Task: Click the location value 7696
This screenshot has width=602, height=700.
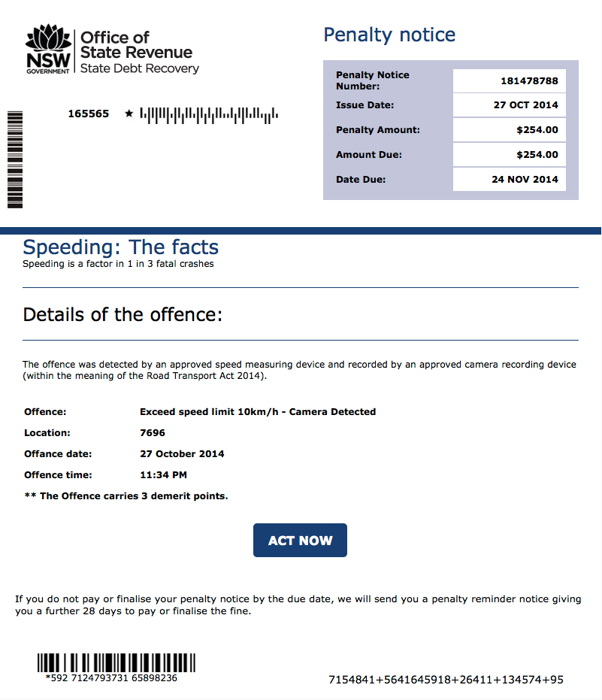Action: pyautogui.click(x=152, y=432)
